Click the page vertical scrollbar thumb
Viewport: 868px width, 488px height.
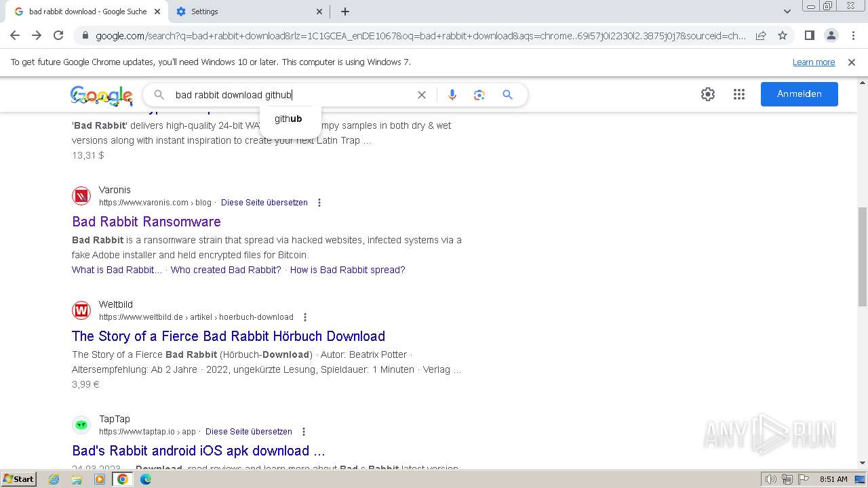coord(863,257)
